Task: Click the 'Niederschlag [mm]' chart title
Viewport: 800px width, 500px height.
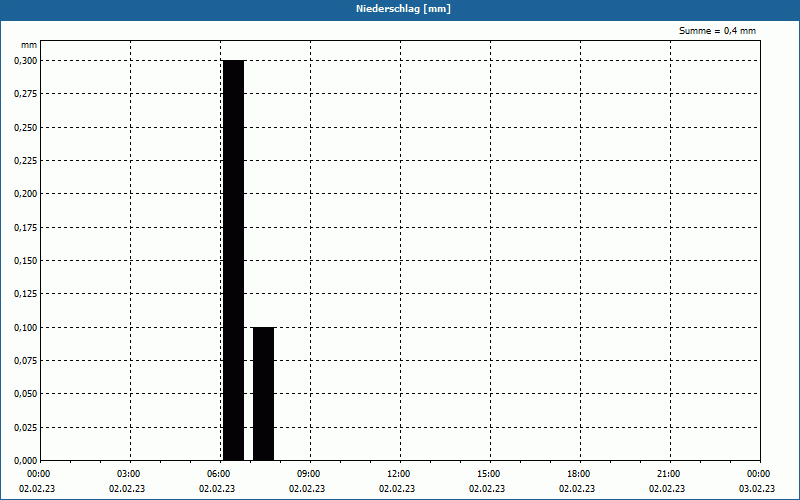Action: (x=403, y=9)
